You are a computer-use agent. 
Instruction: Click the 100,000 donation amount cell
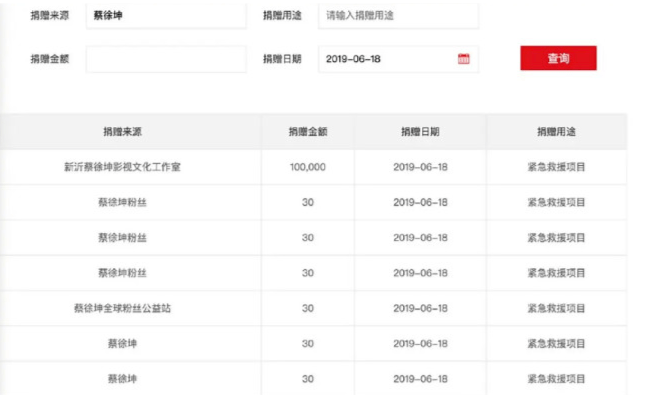point(308,167)
